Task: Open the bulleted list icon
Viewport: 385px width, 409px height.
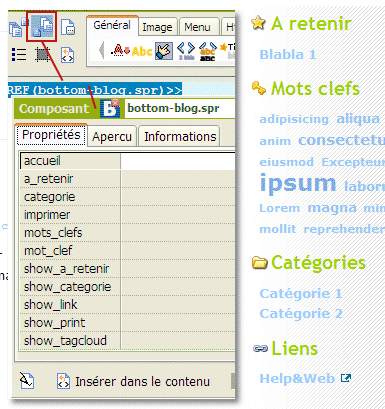Action: [x=19, y=54]
